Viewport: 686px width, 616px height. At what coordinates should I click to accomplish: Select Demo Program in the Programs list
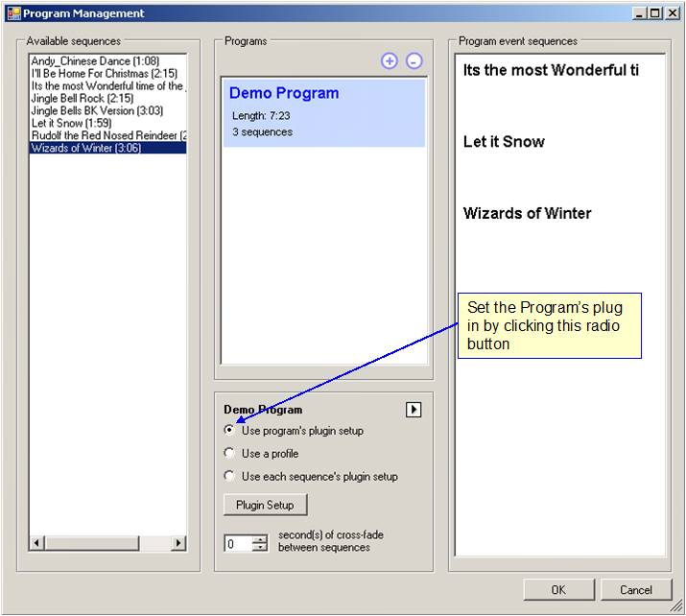point(323,112)
